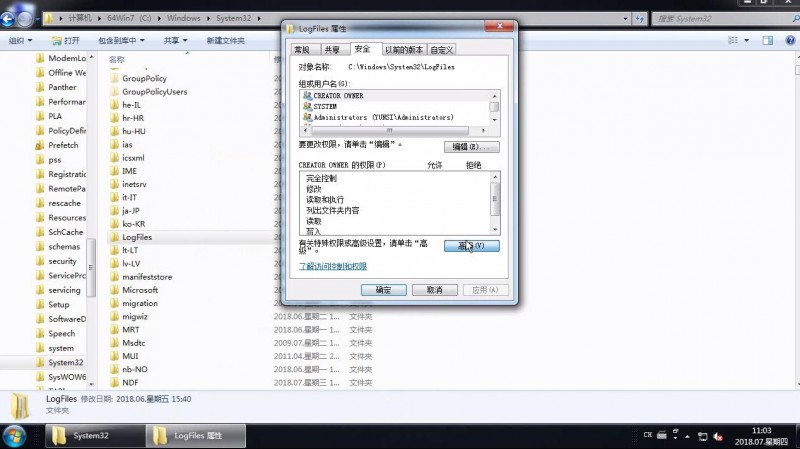800x449 pixels.
Task: Select the Prefetch folder in tree
Action: 63,145
